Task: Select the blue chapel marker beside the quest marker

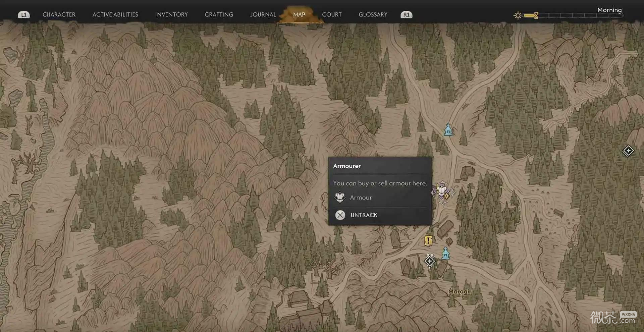Action: tap(445, 253)
